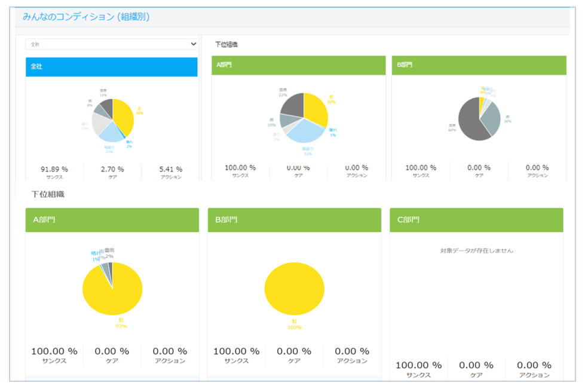The width and height of the screenshot is (588, 383).
Task: Open B部門 header above the 100% pie
Action: pyautogui.click(x=295, y=220)
